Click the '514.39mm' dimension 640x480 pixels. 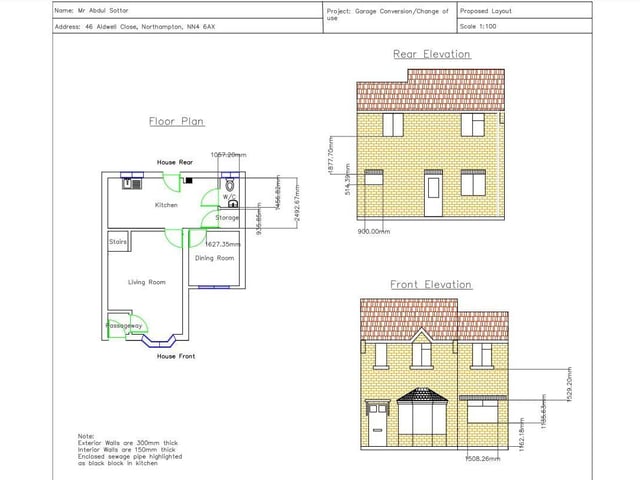(x=347, y=180)
